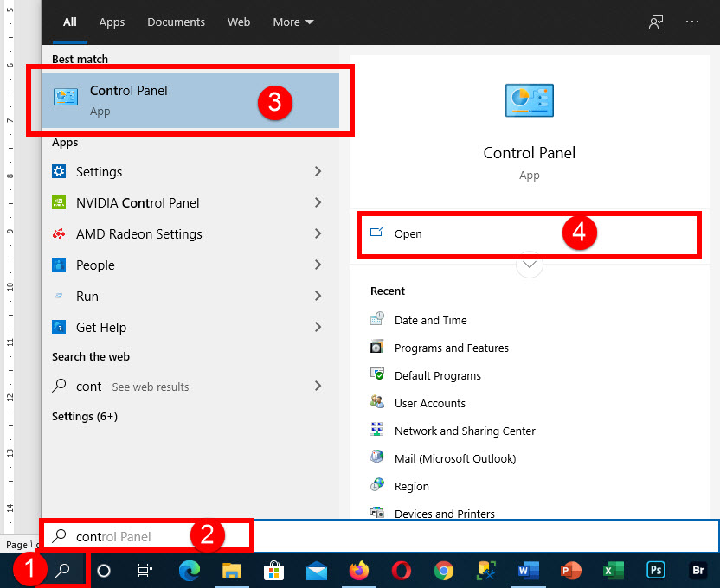720x588 pixels.
Task: Open File Explorer from the taskbar
Action: (231, 571)
